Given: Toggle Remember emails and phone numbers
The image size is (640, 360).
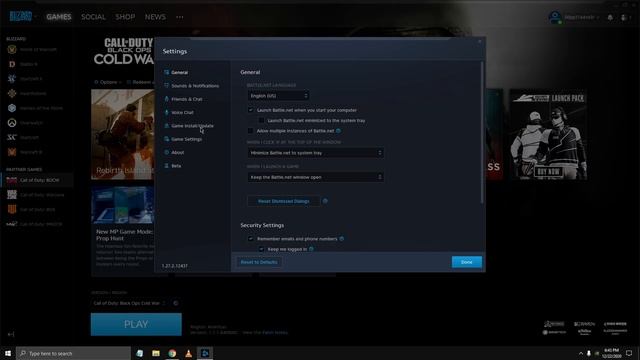Looking at the screenshot, I should click(251, 239).
